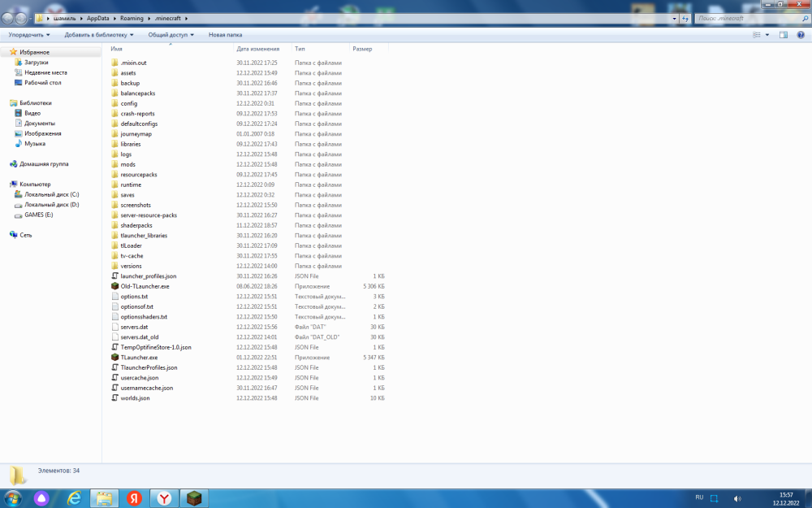This screenshot has height=508, width=812.
Task: Select the launcher_profiles.json file icon
Action: coord(115,276)
